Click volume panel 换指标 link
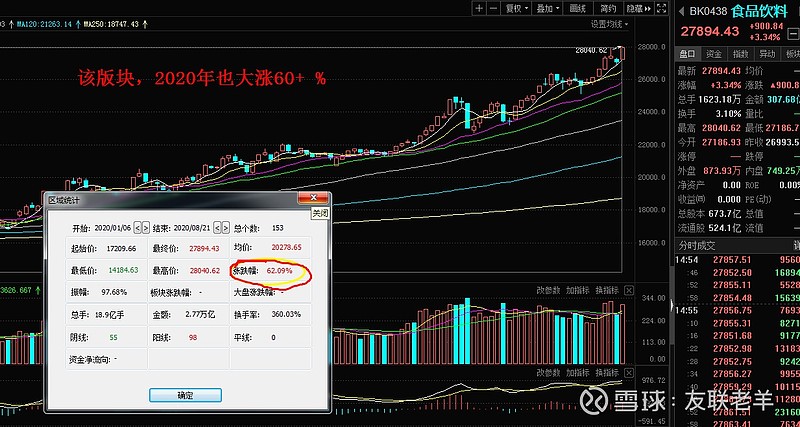This screenshot has height=427, width=800. (x=607, y=290)
